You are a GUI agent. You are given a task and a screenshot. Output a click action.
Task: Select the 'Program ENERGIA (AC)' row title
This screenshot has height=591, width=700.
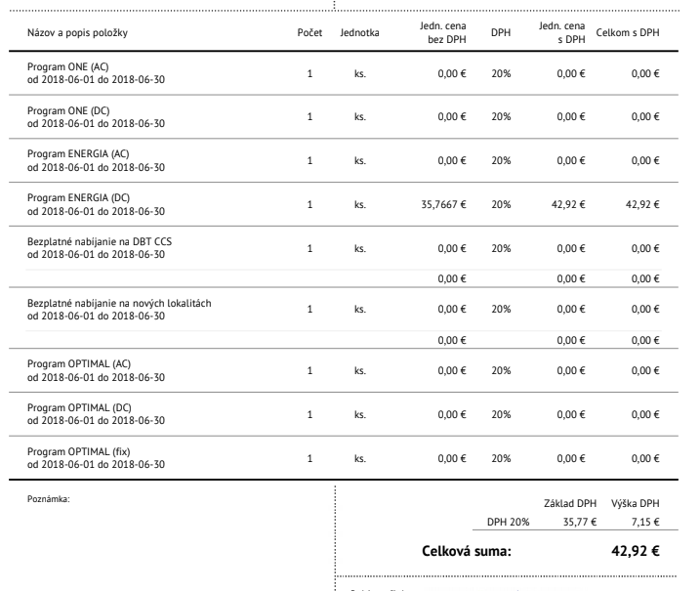click(78, 154)
